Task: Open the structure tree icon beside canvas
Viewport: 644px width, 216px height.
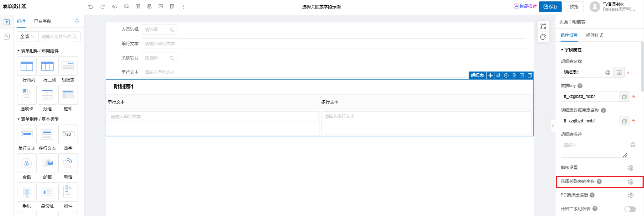Action: click(x=543, y=26)
